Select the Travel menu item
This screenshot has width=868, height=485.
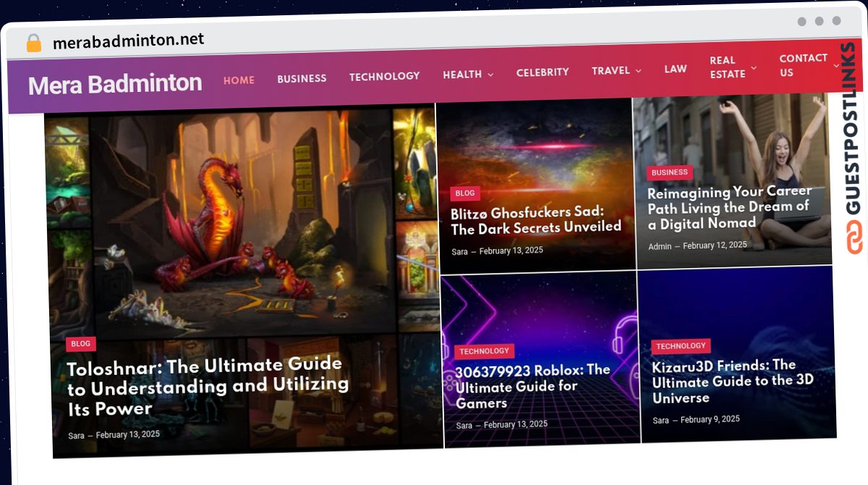click(x=610, y=71)
